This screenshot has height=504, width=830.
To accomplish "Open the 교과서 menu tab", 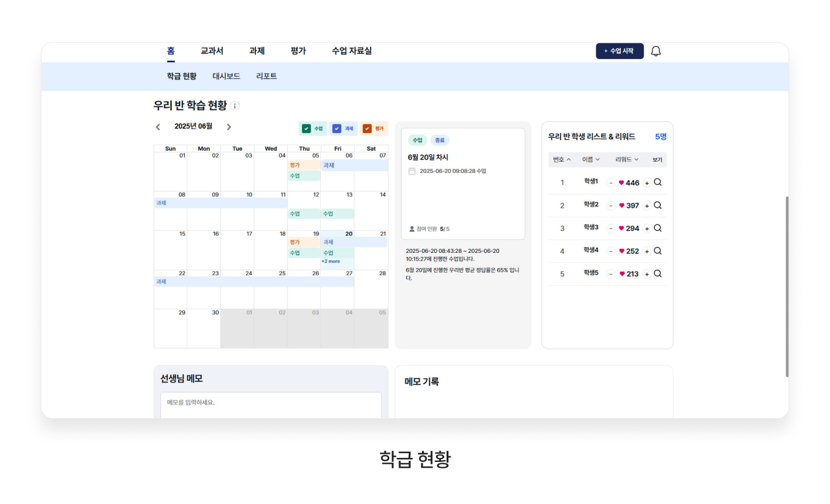I will point(212,51).
